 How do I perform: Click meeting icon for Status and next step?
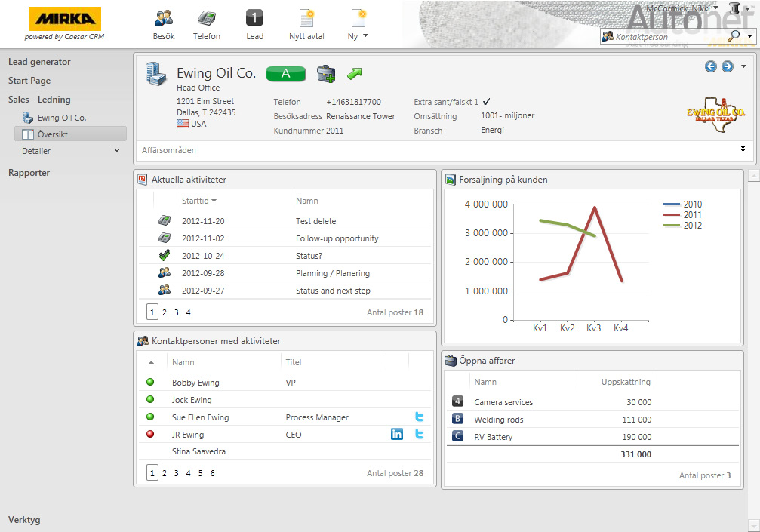pyautogui.click(x=165, y=291)
